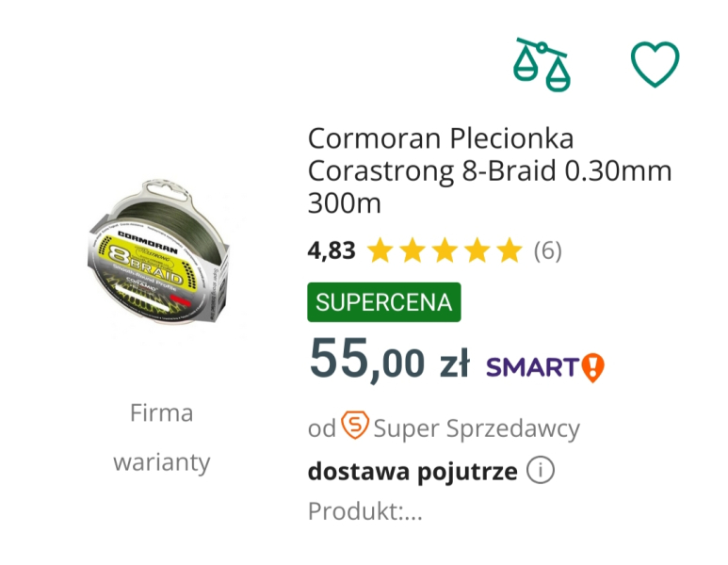This screenshot has width=728, height=565.
Task: Click the 4,83 rating score
Action: (332, 250)
